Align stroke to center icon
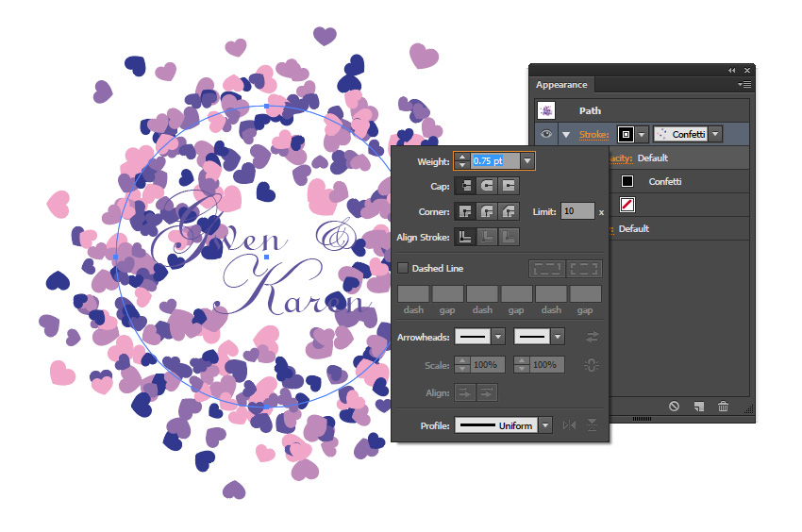Viewport: 802px width, 532px height. point(465,237)
